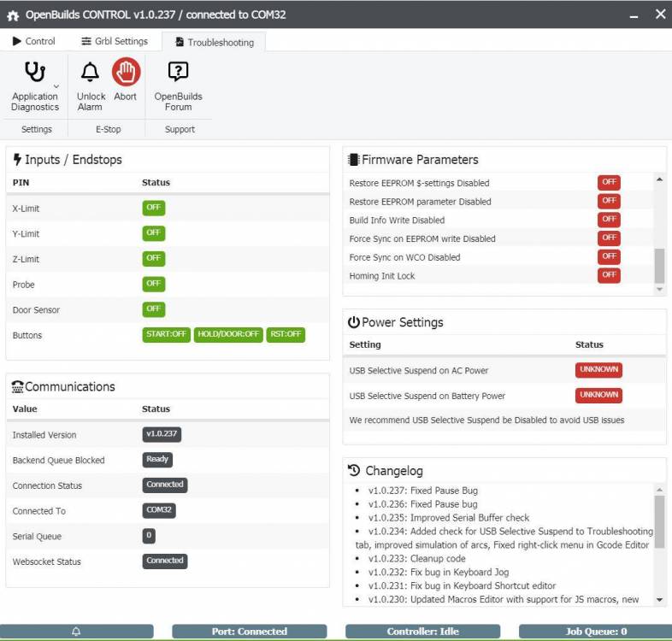This screenshot has height=641, width=672.
Task: Click down arrow of Firmware Parameters scrollbar
Action: pyautogui.click(x=659, y=290)
